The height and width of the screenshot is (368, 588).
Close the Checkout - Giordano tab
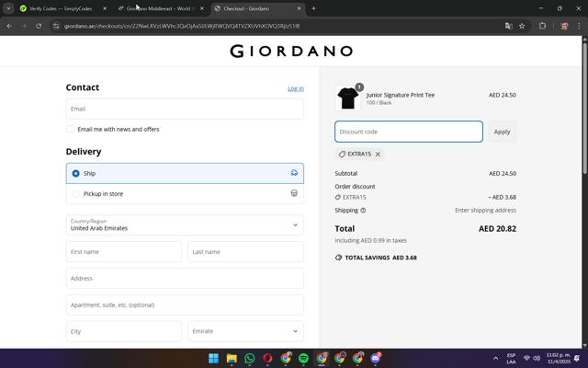299,8
